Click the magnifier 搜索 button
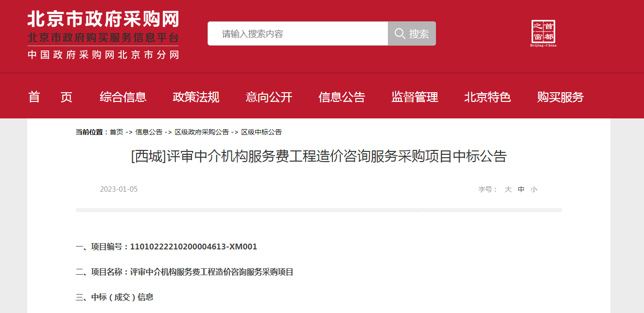The width and height of the screenshot is (644, 313). pos(412,33)
